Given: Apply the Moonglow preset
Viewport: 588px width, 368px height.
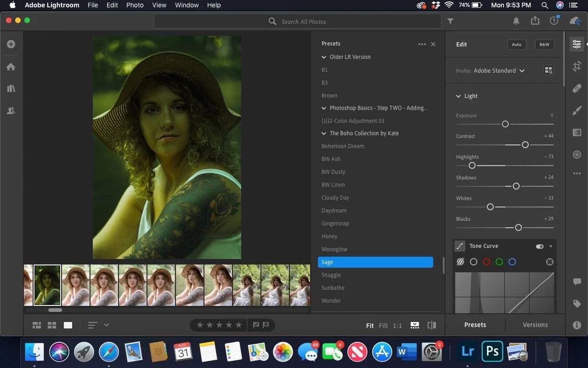Looking at the screenshot, I should pyautogui.click(x=334, y=249).
